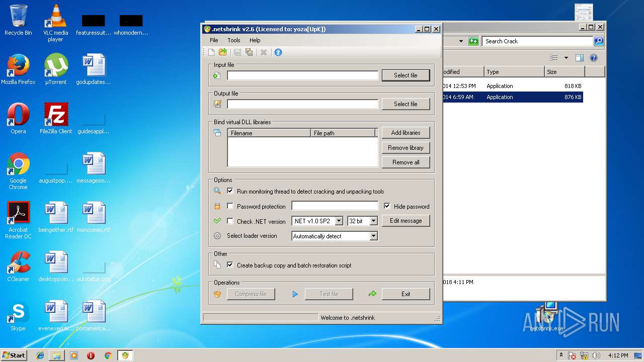The width and height of the screenshot is (644, 362).
Task: Click the Input file text field
Action: tap(302, 75)
